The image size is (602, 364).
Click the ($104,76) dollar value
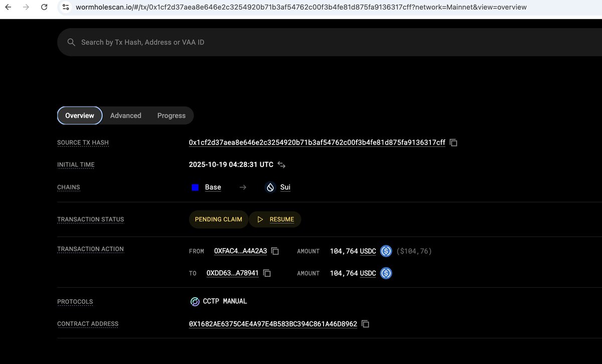(x=414, y=251)
